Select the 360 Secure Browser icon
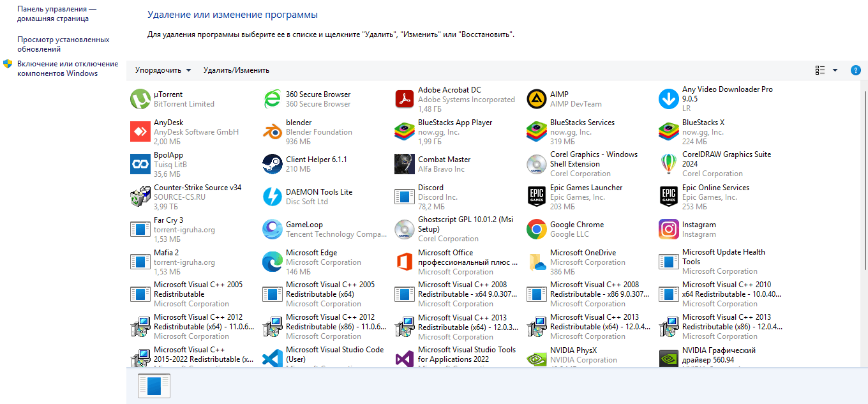The width and height of the screenshot is (868, 404). 273,99
